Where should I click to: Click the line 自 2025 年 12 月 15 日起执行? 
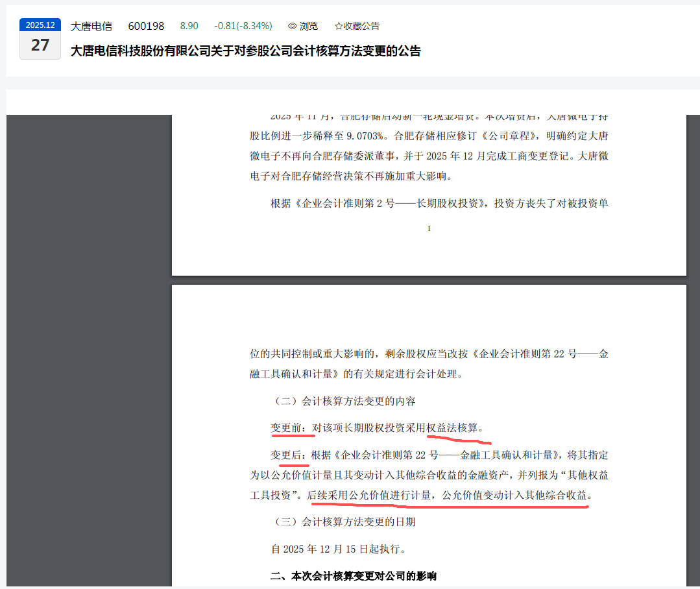(339, 549)
